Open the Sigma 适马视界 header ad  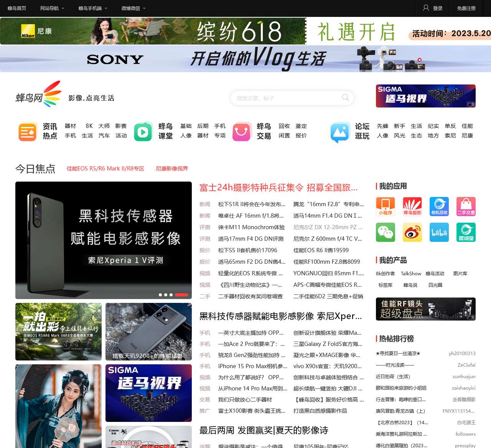tap(426, 96)
